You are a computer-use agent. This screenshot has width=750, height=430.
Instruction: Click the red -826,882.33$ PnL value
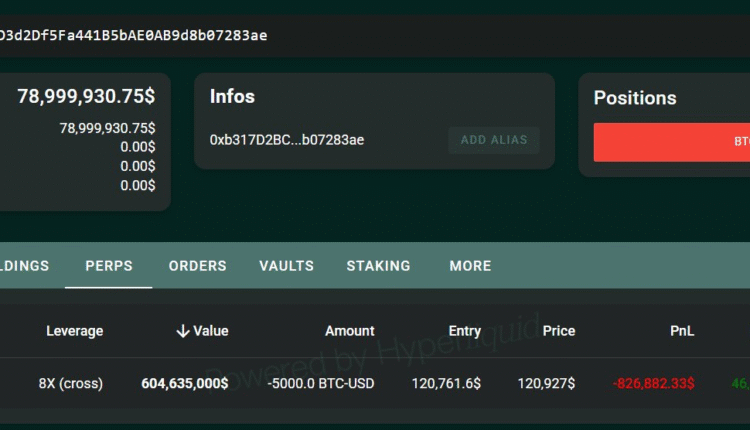pos(653,383)
